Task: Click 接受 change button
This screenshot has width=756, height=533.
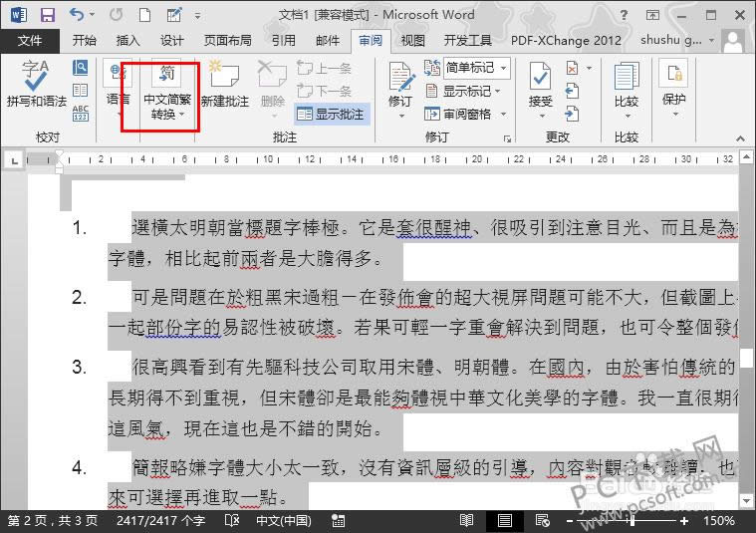Action: point(540,83)
